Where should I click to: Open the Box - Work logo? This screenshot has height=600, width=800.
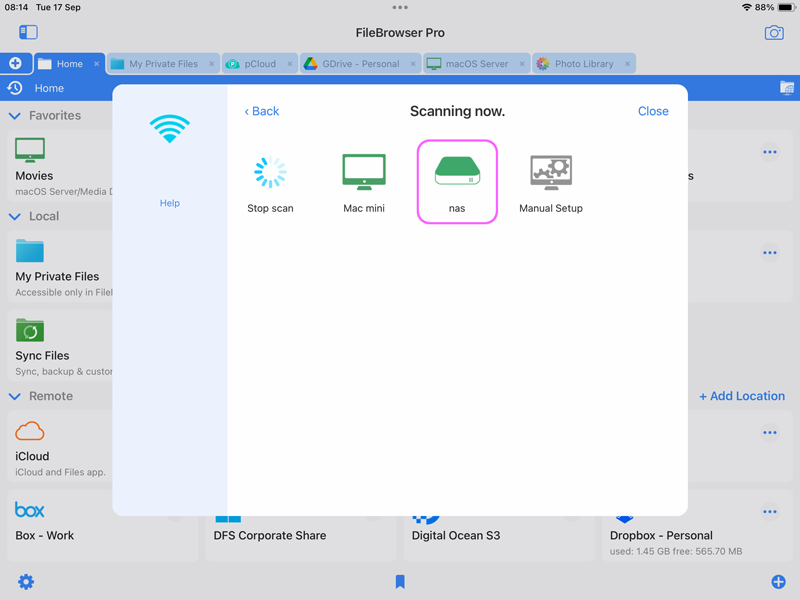point(30,510)
